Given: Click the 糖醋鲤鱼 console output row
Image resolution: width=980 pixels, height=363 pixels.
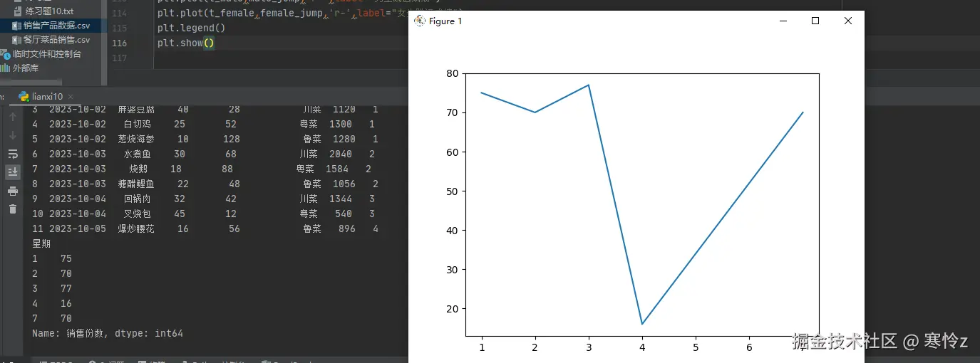Looking at the screenshot, I should pyautogui.click(x=205, y=184).
